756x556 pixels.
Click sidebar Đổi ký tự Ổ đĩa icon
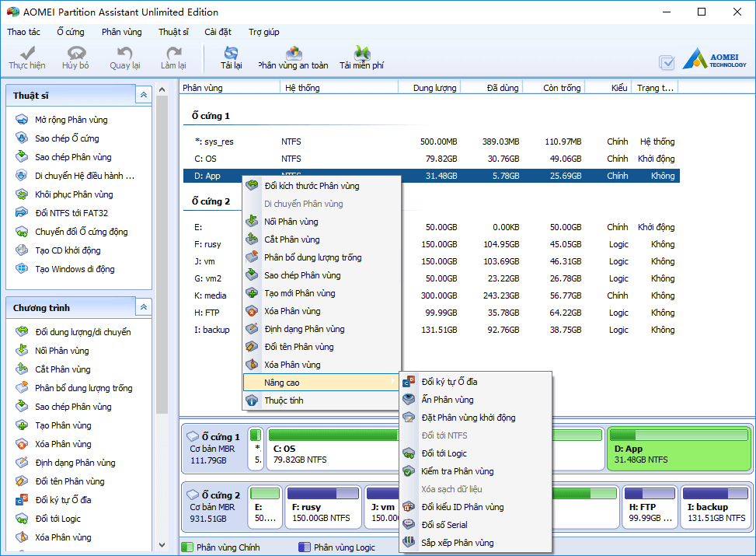(22, 499)
